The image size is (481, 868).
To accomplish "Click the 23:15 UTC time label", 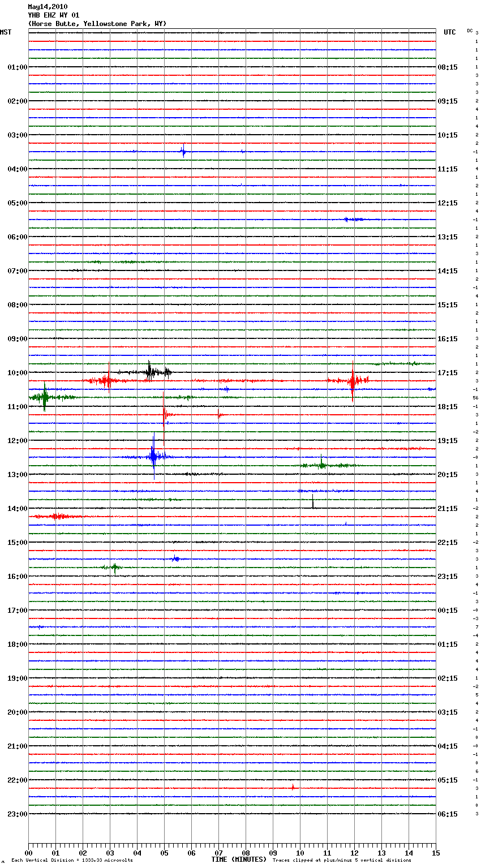I will 448,577.
